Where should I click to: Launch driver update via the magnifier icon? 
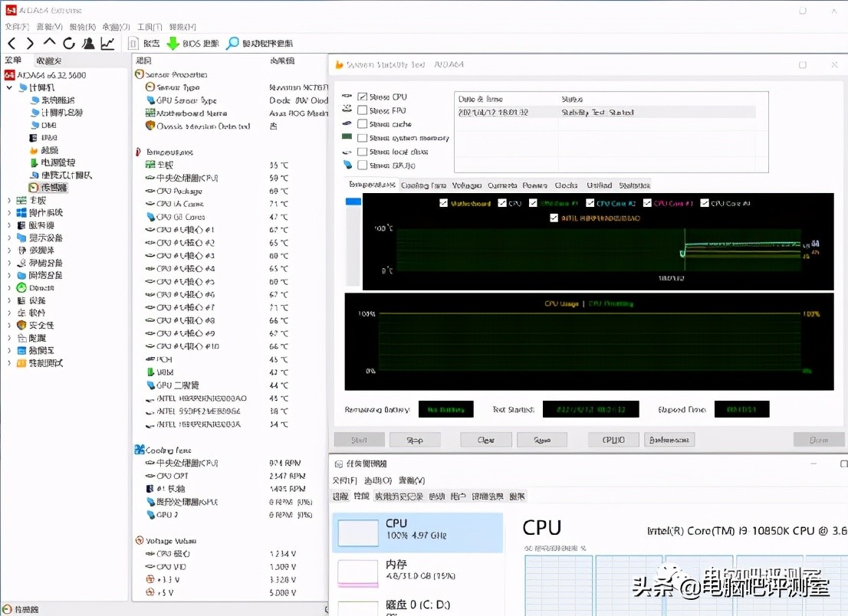tap(231, 43)
